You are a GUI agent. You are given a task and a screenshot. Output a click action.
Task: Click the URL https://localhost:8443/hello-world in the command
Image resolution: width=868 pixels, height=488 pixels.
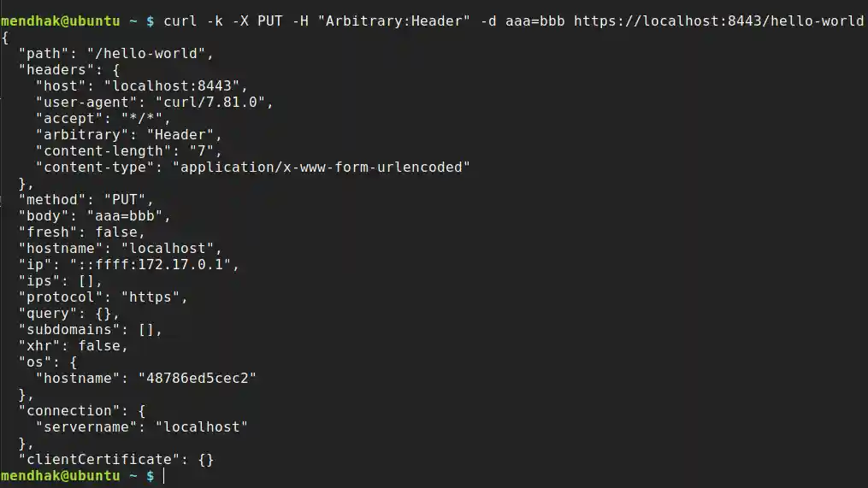point(718,21)
